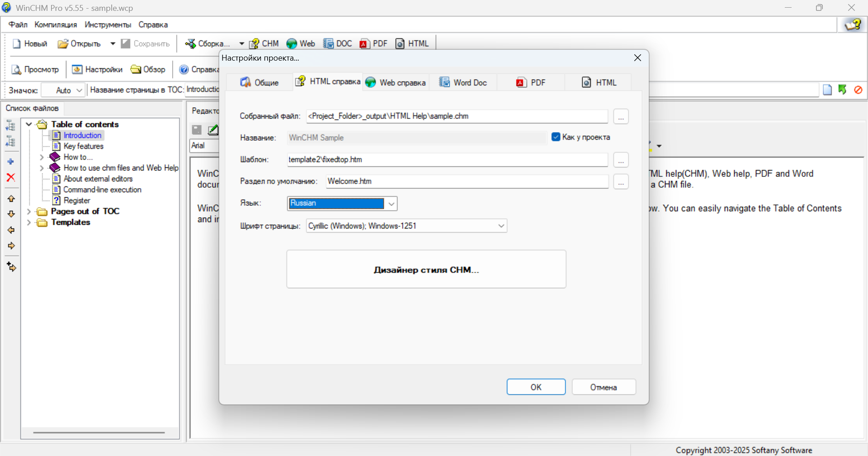Switch to the PDF tab in dialog
The height and width of the screenshot is (456, 868).
click(x=531, y=82)
